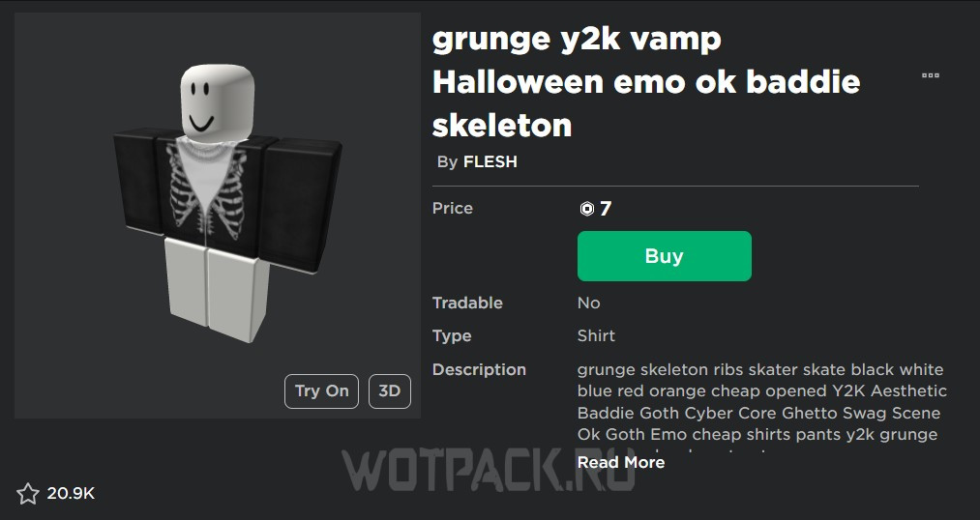Click the avatar's smiling head

tap(218, 102)
